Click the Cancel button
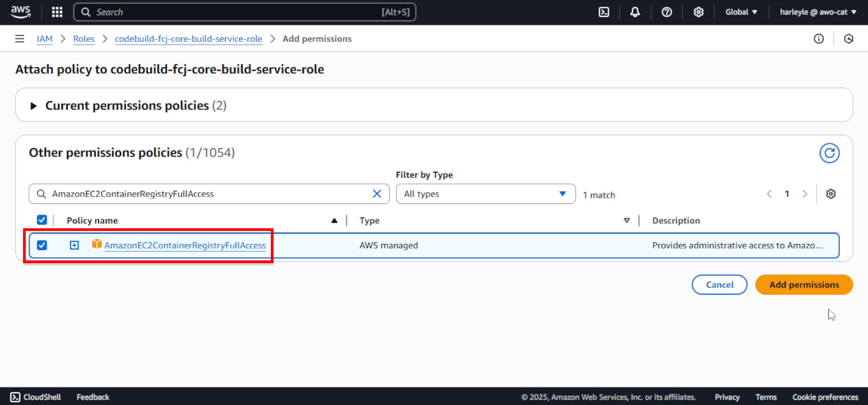 click(720, 285)
